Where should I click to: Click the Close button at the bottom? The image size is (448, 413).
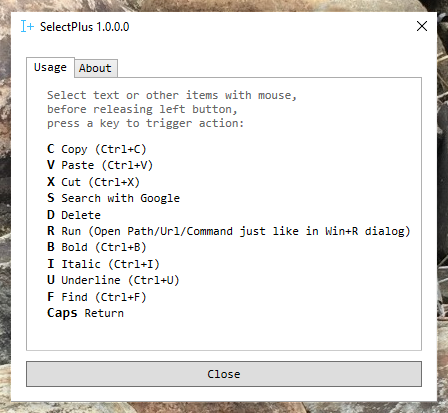click(224, 374)
